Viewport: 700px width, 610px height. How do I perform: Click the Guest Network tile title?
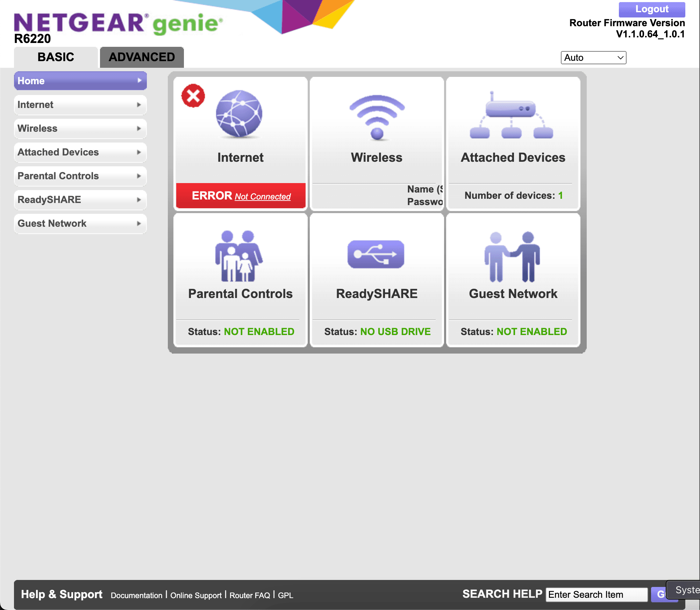pyautogui.click(x=513, y=294)
